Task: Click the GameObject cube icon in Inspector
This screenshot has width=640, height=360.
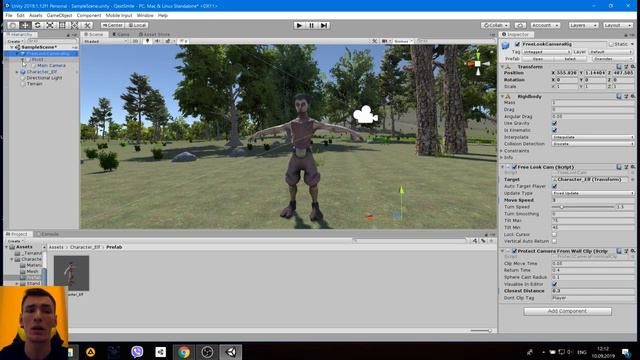Action: click(x=506, y=45)
